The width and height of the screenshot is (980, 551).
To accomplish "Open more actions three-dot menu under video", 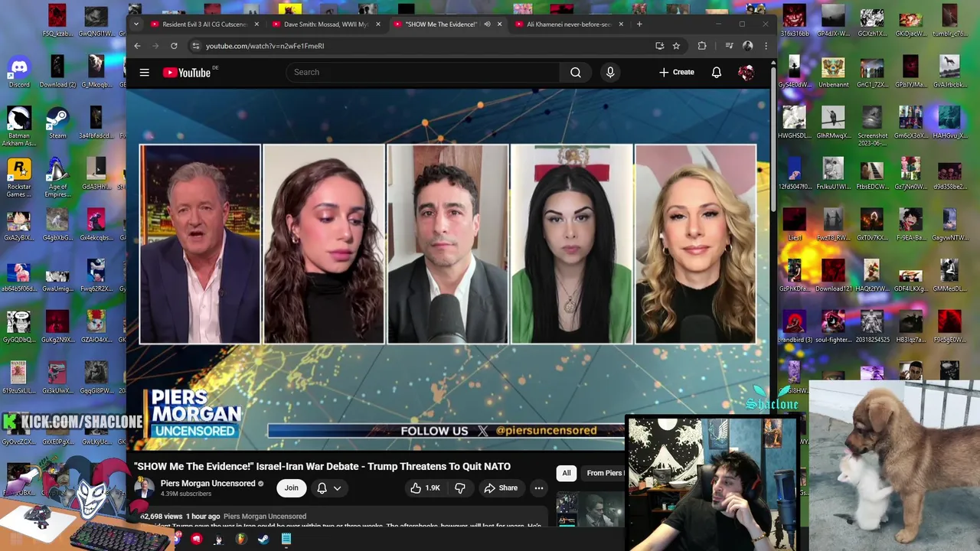I will click(539, 487).
